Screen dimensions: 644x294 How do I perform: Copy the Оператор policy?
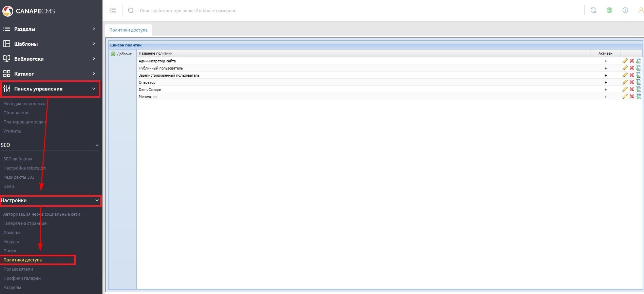[638, 82]
